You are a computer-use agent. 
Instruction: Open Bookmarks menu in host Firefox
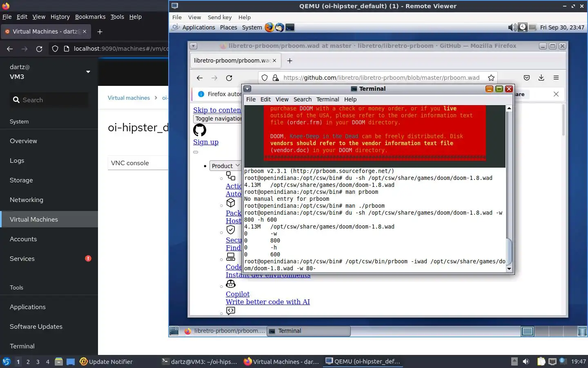[x=90, y=17]
